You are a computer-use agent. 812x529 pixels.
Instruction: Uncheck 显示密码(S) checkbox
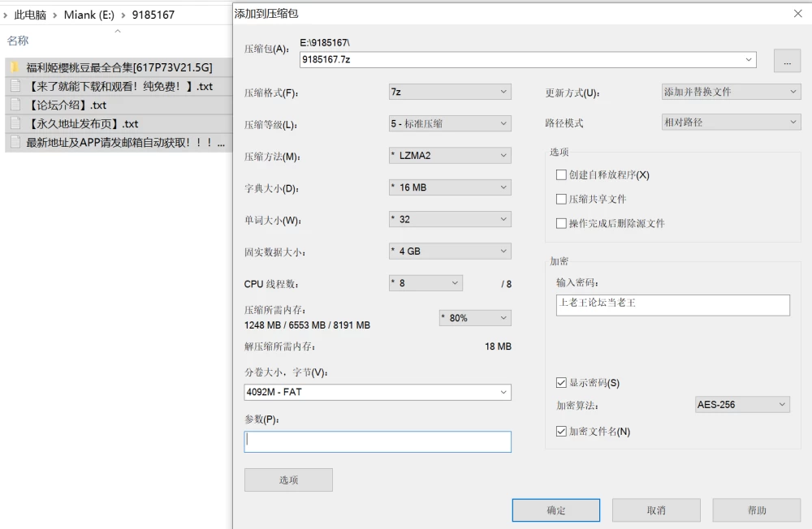click(x=561, y=383)
